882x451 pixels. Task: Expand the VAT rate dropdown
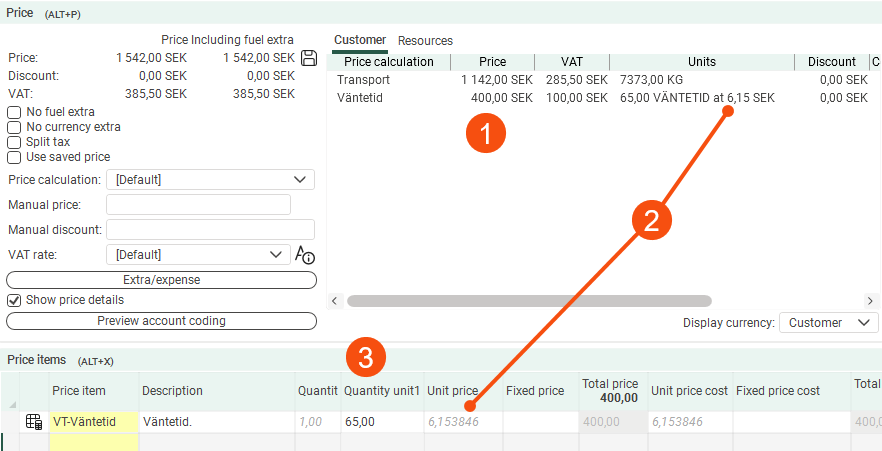(197, 255)
